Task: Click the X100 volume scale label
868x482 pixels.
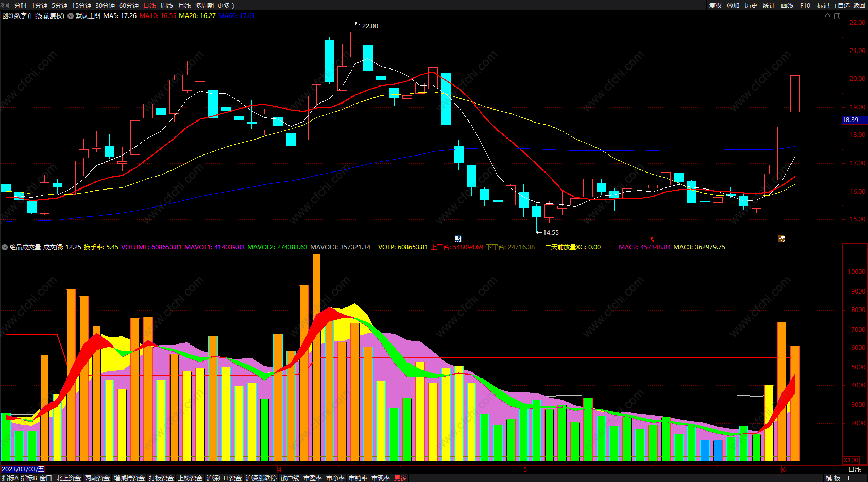Action: click(x=852, y=460)
